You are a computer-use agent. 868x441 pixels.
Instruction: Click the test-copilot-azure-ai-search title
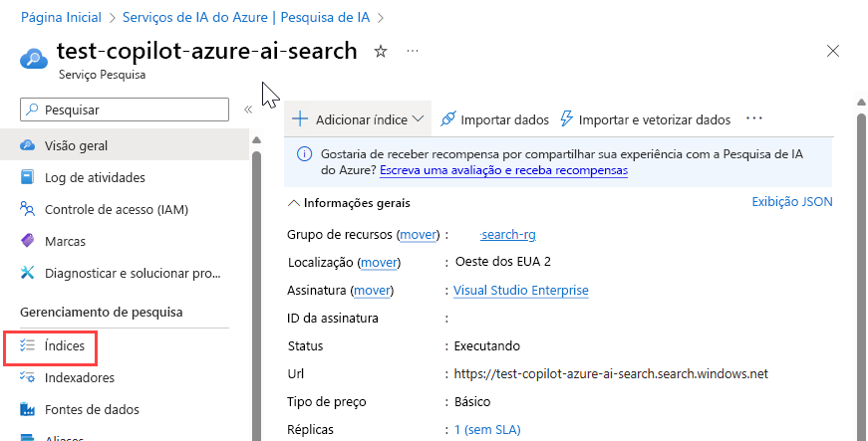pyautogui.click(x=207, y=51)
